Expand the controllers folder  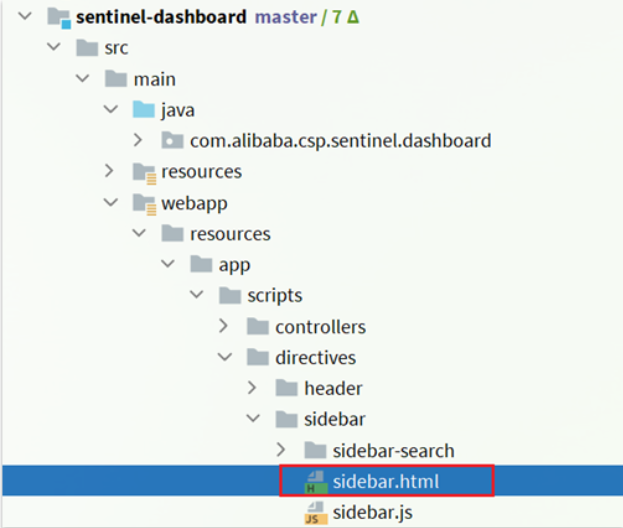point(223,326)
